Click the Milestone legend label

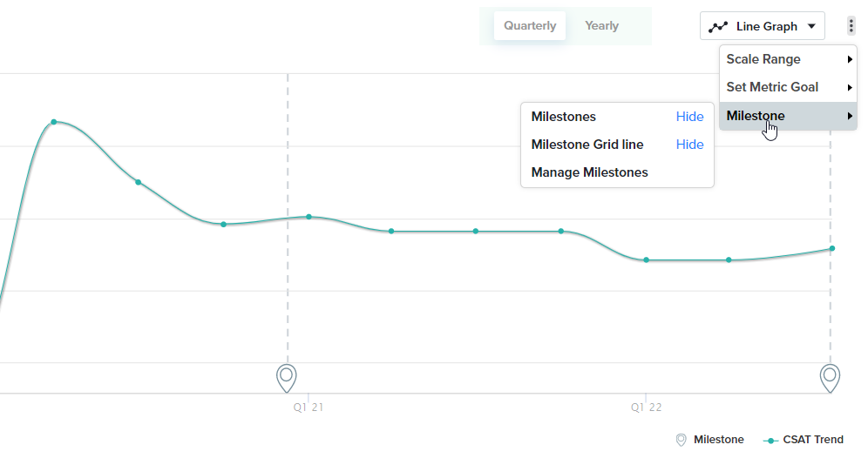[x=718, y=440]
